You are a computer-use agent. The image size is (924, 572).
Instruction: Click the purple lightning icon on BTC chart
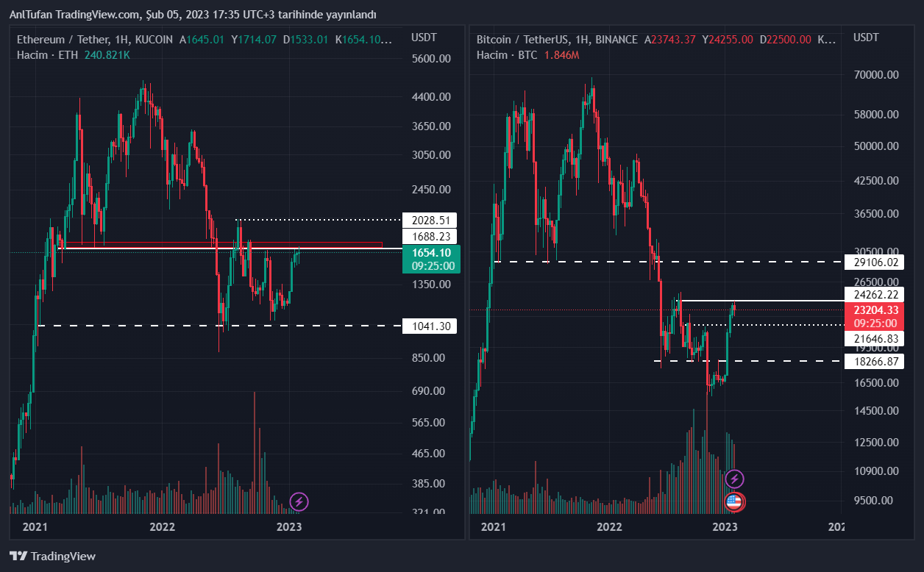coord(734,479)
